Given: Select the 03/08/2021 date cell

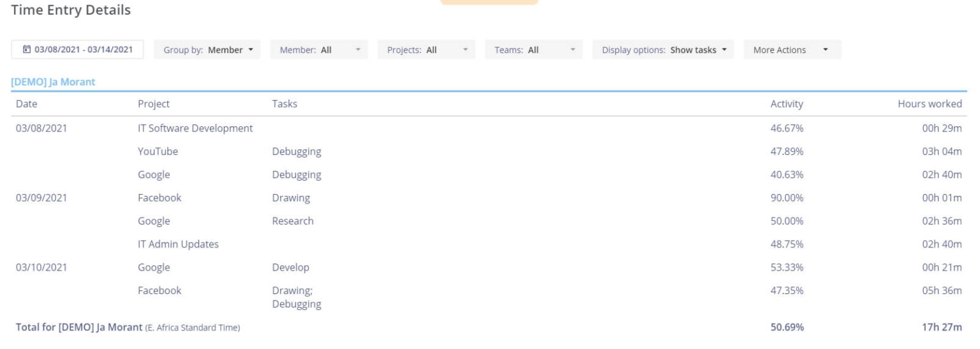Looking at the screenshot, I should point(41,128).
